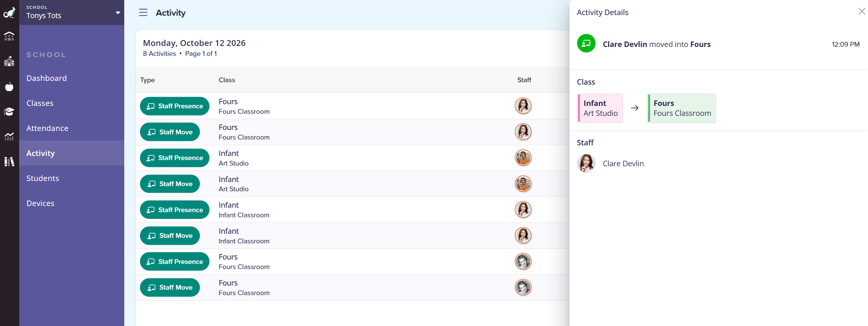Click Staff Move badge for Infant Classroom
This screenshot has width=868, height=326.
[170, 236]
